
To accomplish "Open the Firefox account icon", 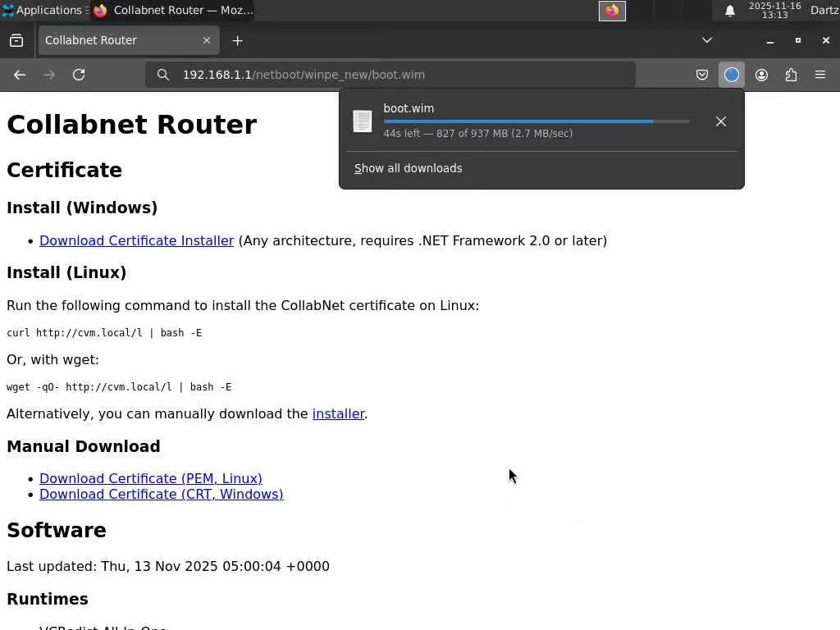I will (761, 75).
